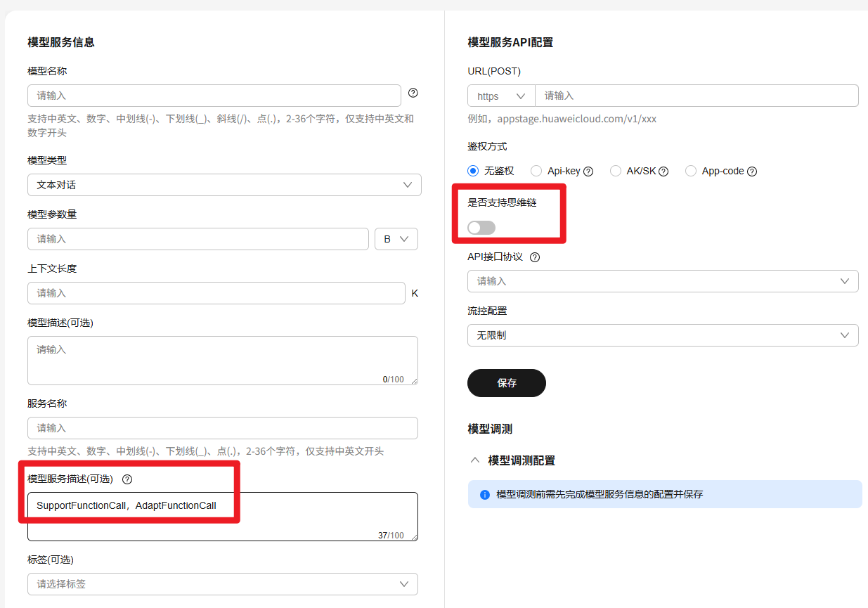This screenshot has width=868, height=608.
Task: Open the 请选择标签 tags dropdown
Action: 222,584
